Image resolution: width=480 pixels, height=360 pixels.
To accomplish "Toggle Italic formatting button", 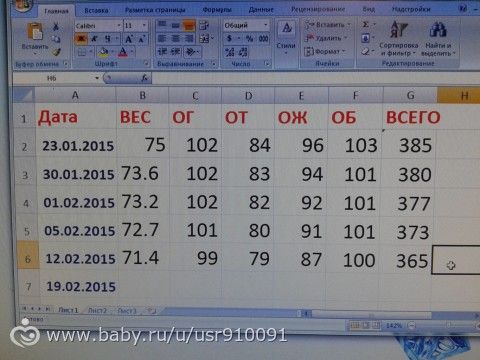I will click(94, 39).
